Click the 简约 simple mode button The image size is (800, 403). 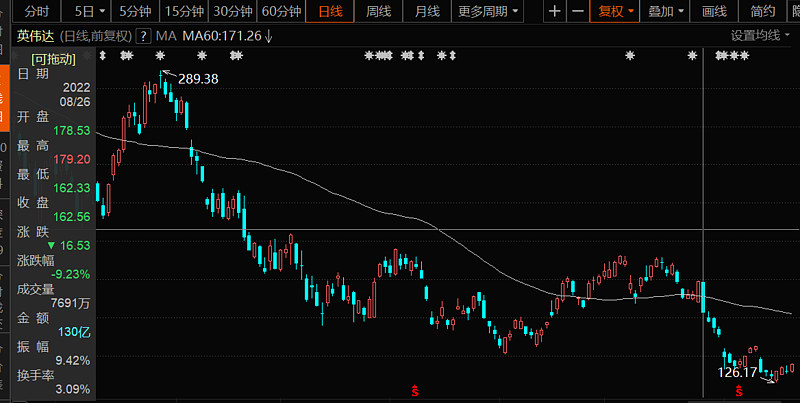(764, 11)
